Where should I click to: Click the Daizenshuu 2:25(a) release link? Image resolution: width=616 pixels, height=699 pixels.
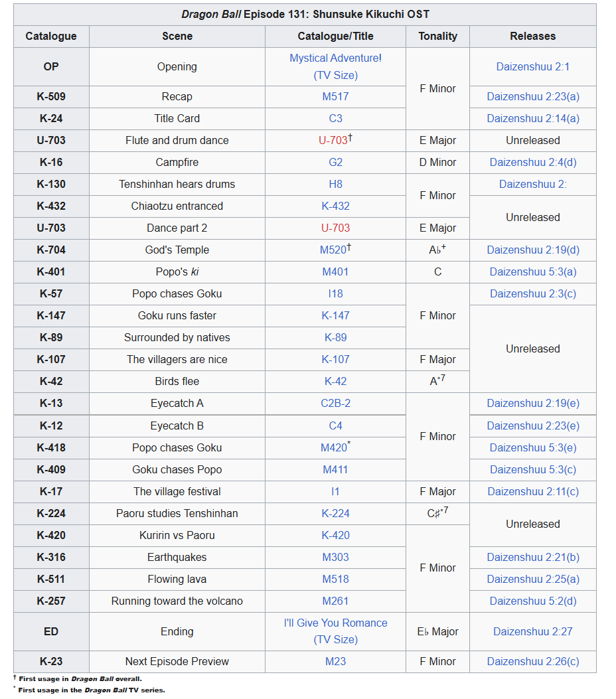coord(532,579)
